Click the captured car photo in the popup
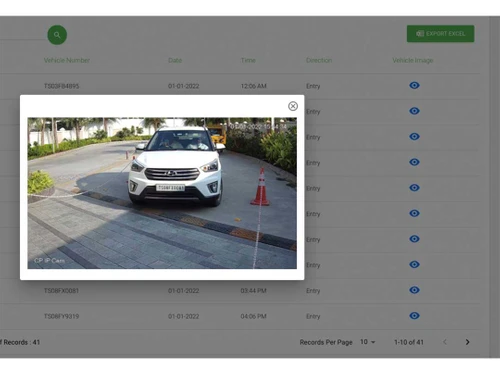The width and height of the screenshot is (500, 375). (162, 193)
